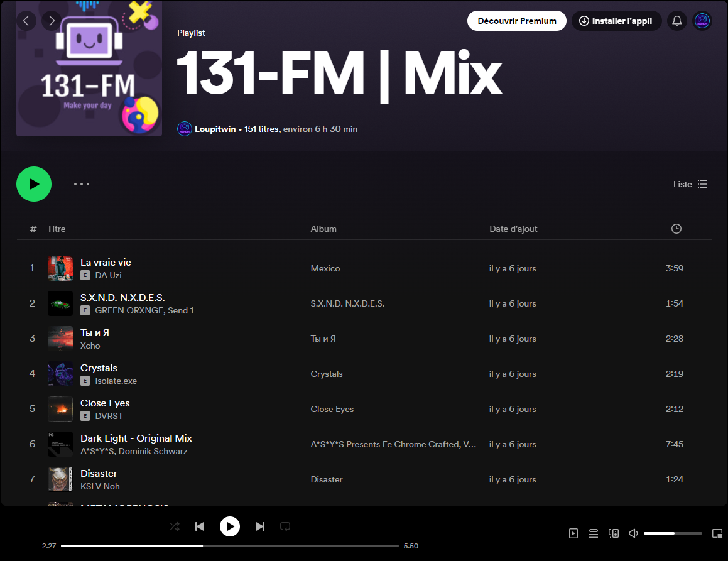Toggle repeat mode
The image size is (728, 561).
285,526
